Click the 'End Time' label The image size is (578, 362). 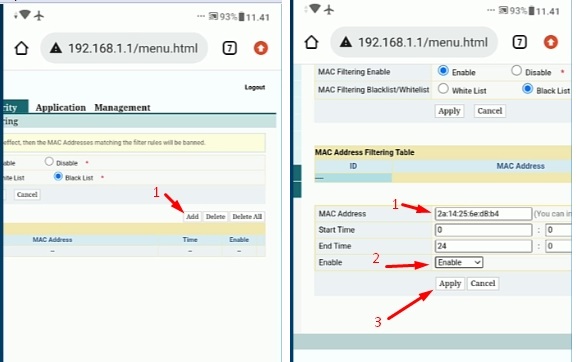[x=335, y=246]
